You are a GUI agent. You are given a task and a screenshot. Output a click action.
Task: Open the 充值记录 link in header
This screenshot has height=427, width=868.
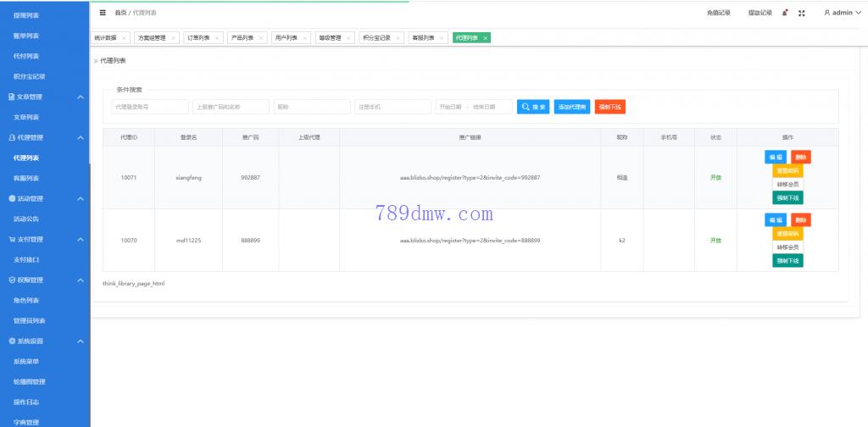point(718,13)
